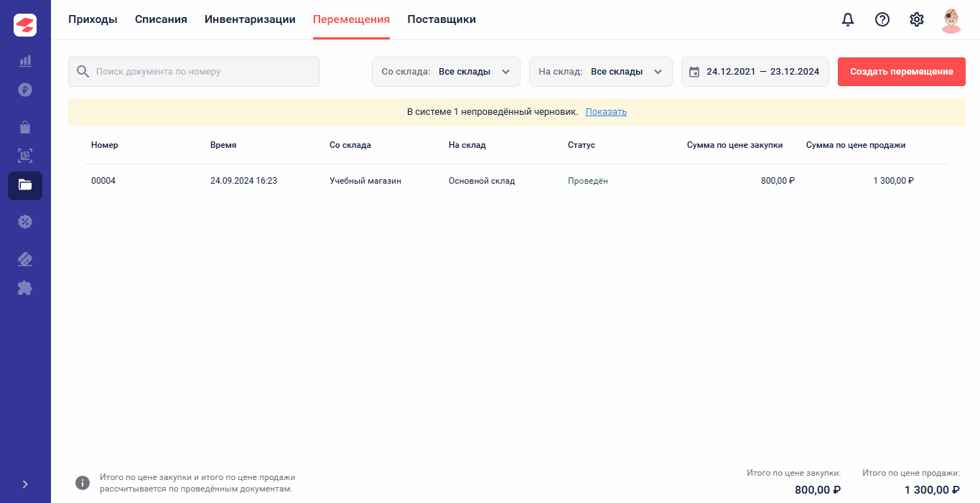Open the percent discount badge icon
980x503 pixels.
click(x=25, y=222)
